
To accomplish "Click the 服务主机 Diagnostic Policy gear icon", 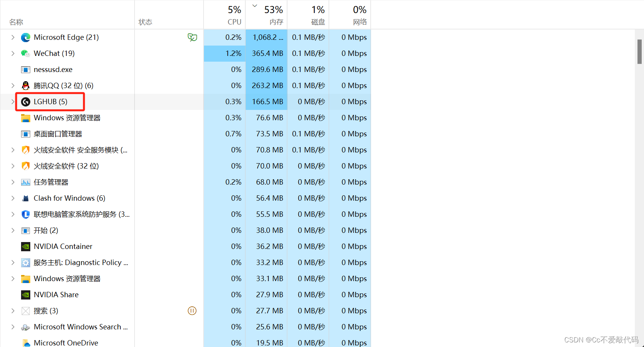I will pyautogui.click(x=26, y=263).
